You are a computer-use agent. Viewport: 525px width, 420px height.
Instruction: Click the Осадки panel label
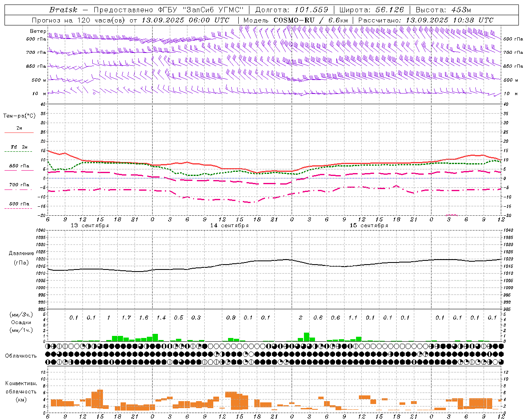point(21,322)
